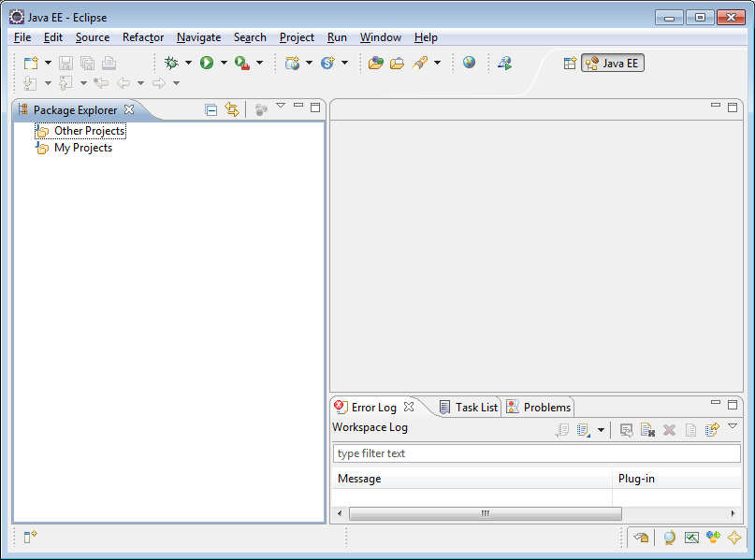
Task: Click the Open Task folder icon
Action: point(397,63)
